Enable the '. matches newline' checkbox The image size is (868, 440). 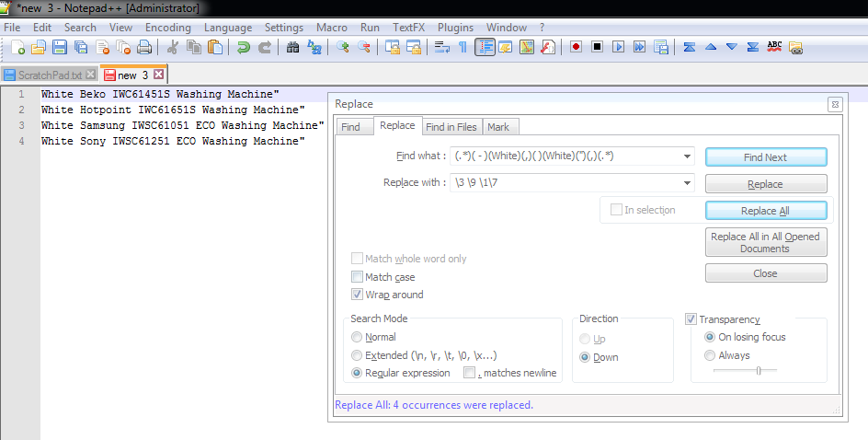pos(470,373)
